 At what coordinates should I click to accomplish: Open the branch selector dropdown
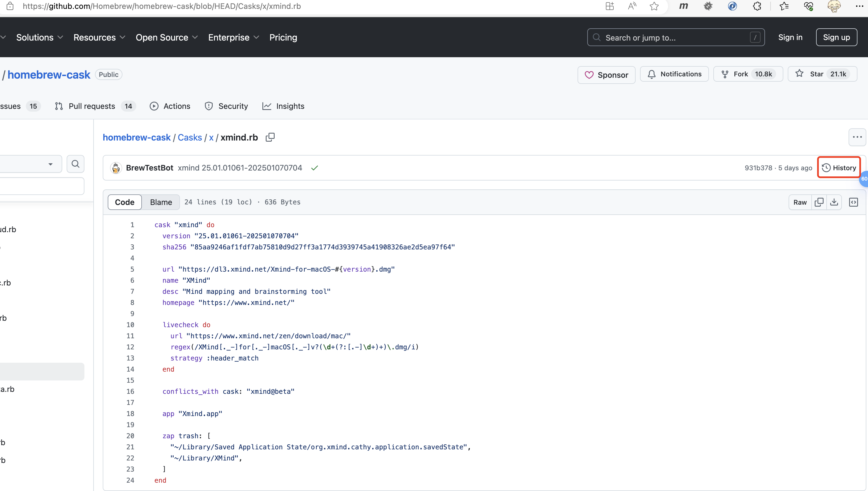(x=30, y=164)
